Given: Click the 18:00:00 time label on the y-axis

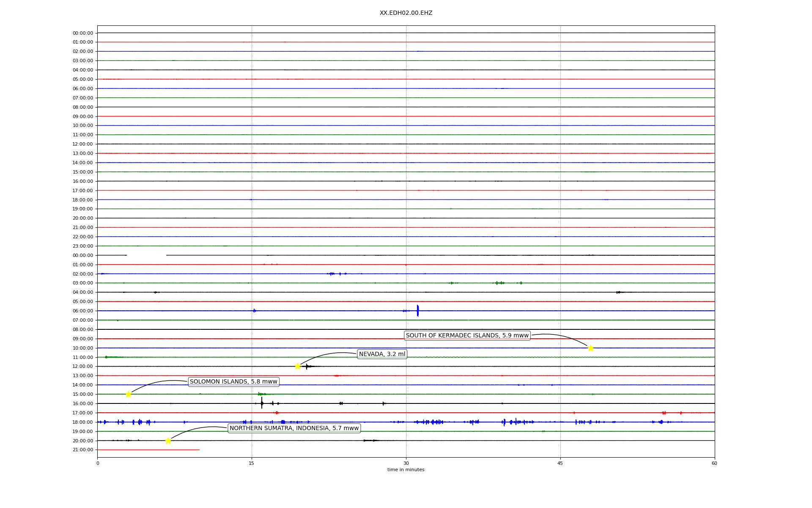Looking at the screenshot, I should (83, 422).
